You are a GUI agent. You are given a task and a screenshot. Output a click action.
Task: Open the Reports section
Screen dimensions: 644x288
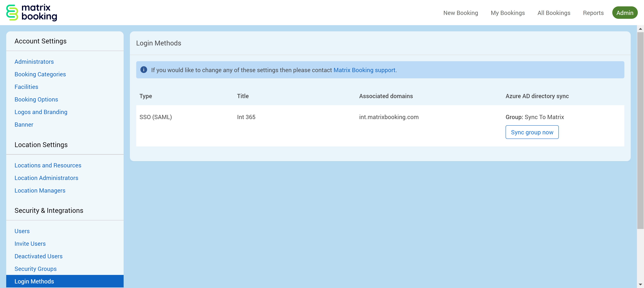pyautogui.click(x=593, y=13)
